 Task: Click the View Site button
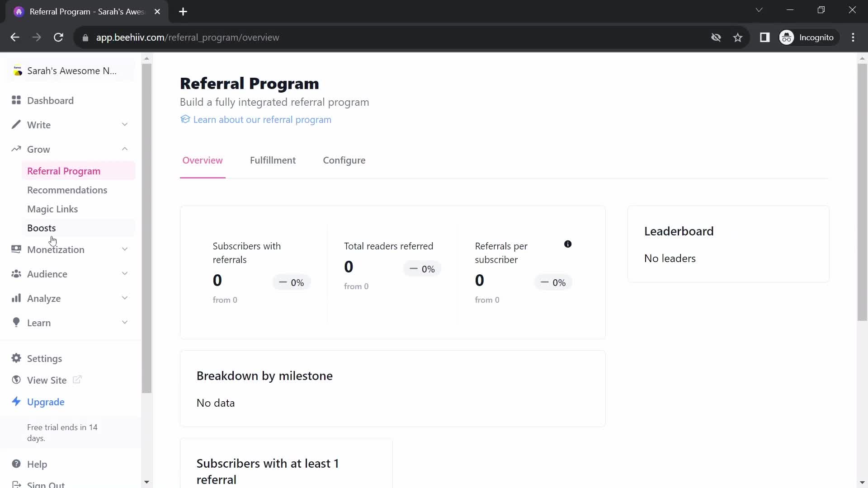point(47,380)
